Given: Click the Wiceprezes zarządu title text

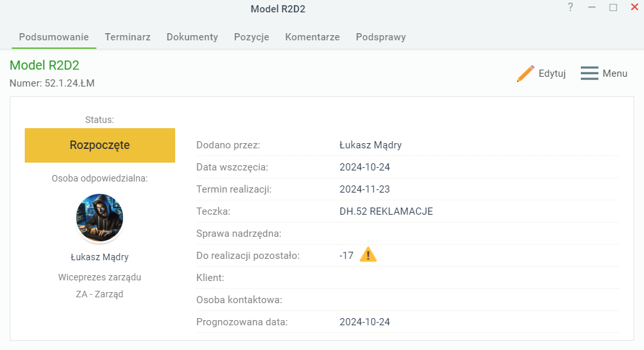Looking at the screenshot, I should point(100,277).
